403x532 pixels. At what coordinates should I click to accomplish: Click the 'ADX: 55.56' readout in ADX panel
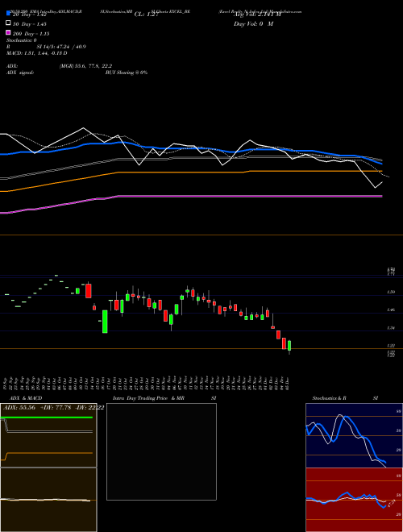[19, 408]
